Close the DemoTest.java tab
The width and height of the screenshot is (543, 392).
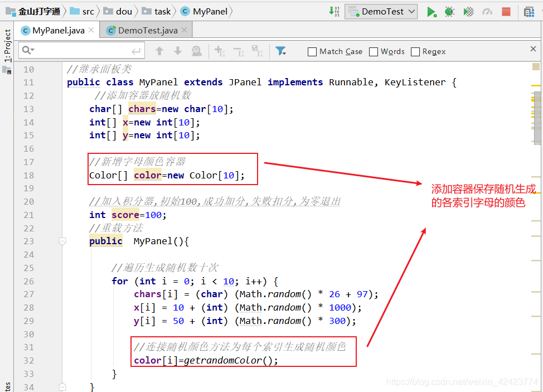pyautogui.click(x=184, y=30)
